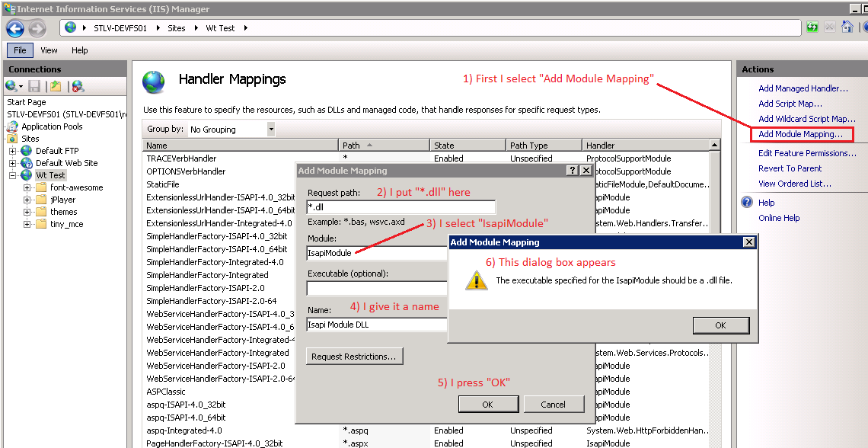Click the Request Restrictions button
The image size is (868, 448).
click(x=355, y=357)
